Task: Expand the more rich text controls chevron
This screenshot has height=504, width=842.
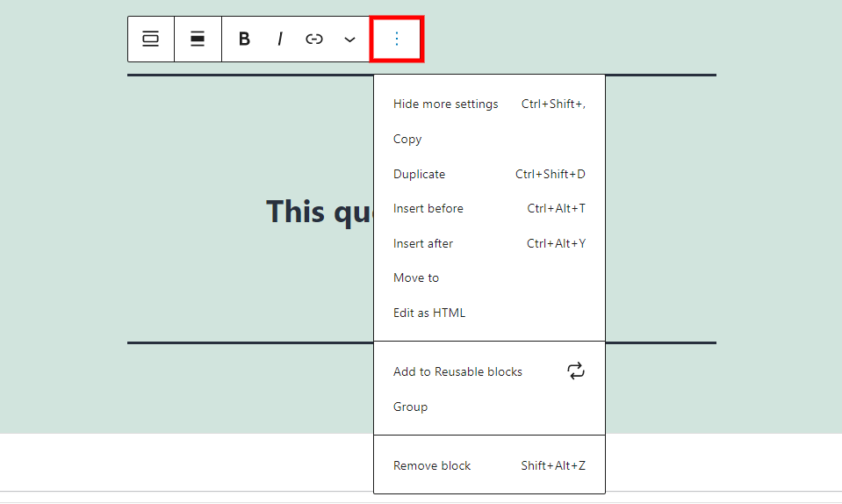Action: click(349, 39)
